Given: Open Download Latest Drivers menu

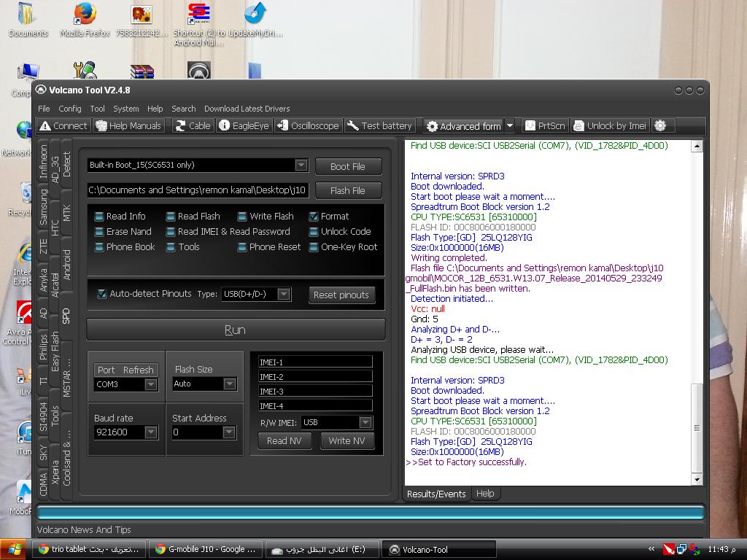Looking at the screenshot, I should [x=247, y=109].
